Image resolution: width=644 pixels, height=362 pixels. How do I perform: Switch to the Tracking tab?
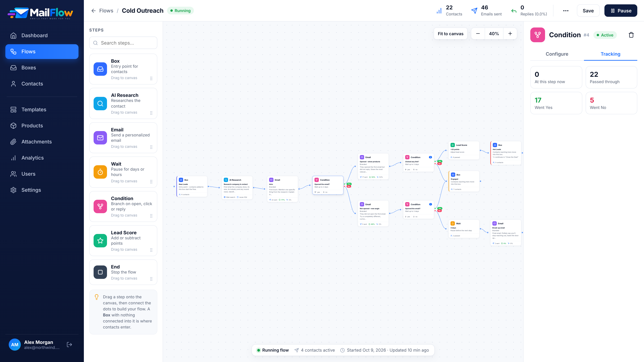click(610, 54)
